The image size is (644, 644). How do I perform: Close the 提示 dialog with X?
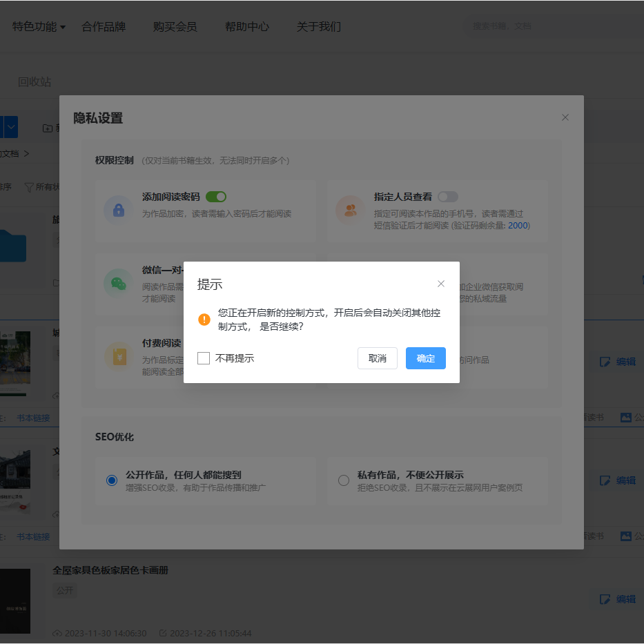[x=441, y=284]
